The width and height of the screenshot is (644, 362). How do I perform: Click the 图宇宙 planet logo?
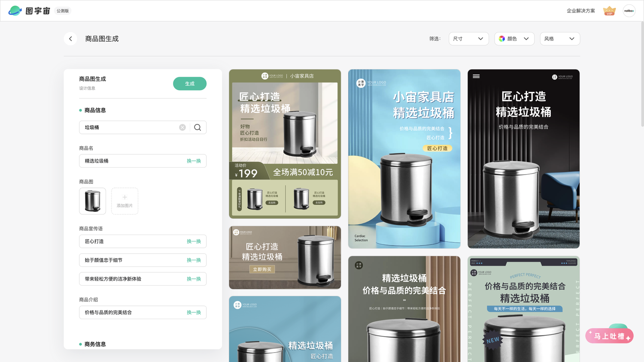pos(15,11)
